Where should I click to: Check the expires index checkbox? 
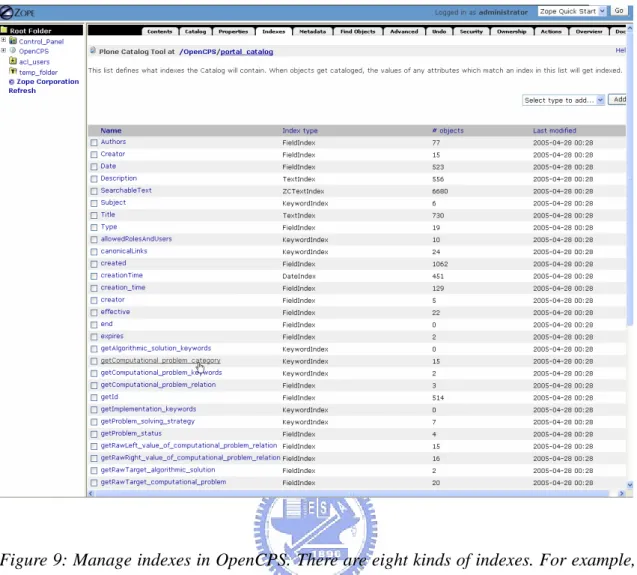coord(94,337)
